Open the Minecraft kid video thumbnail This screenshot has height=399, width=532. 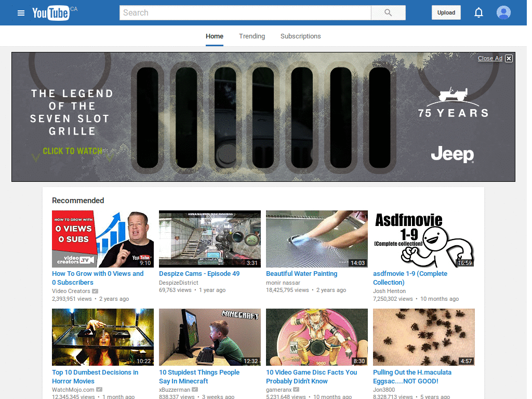[210, 337]
